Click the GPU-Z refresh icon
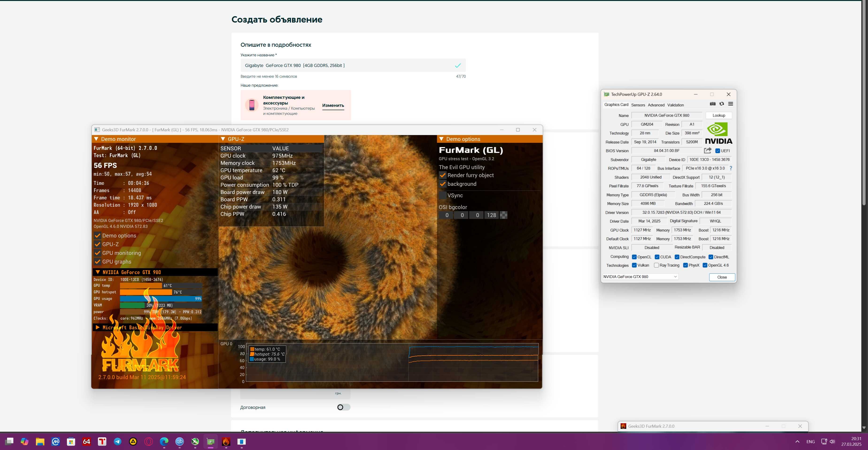Image resolution: width=868 pixels, height=450 pixels. 721,104
